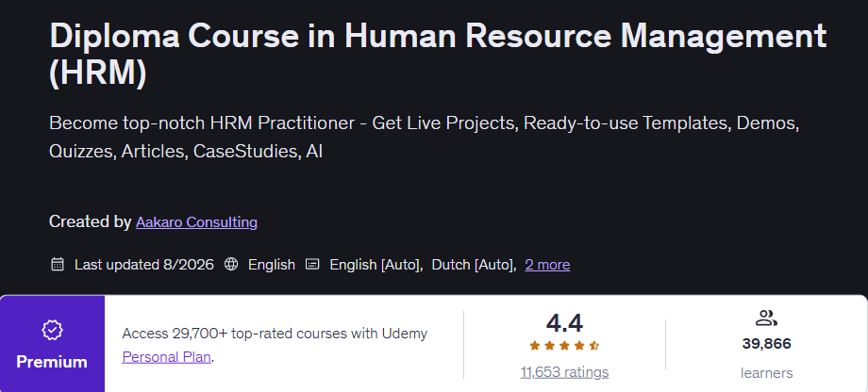Viewport: 868px width, 392px height.
Task: Click the 'Access 29,700+ top-rated courses' text
Action: point(275,334)
